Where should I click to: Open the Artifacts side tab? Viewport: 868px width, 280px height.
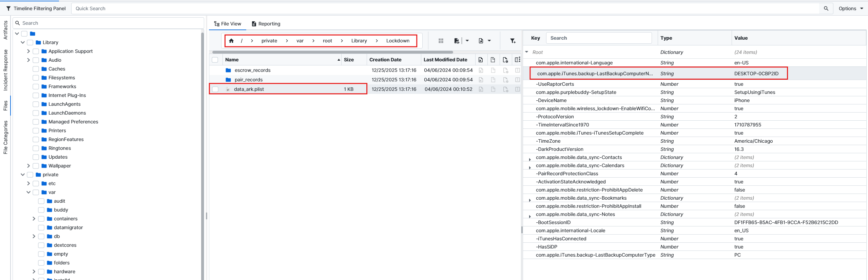pyautogui.click(x=5, y=30)
